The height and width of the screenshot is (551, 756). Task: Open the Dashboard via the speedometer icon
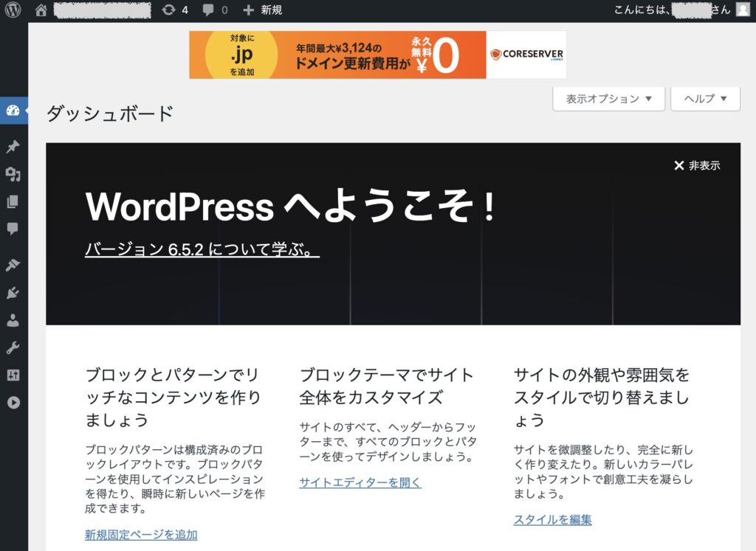(x=13, y=109)
